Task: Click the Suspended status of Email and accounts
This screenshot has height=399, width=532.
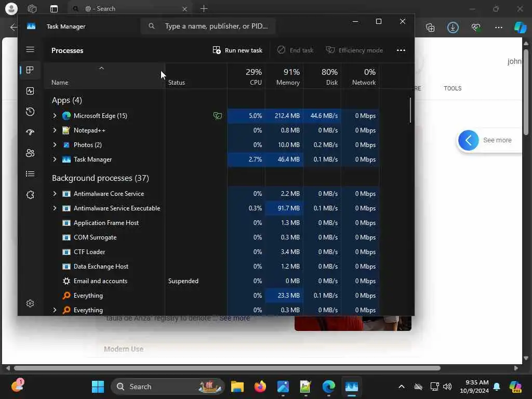Action: [x=183, y=281]
